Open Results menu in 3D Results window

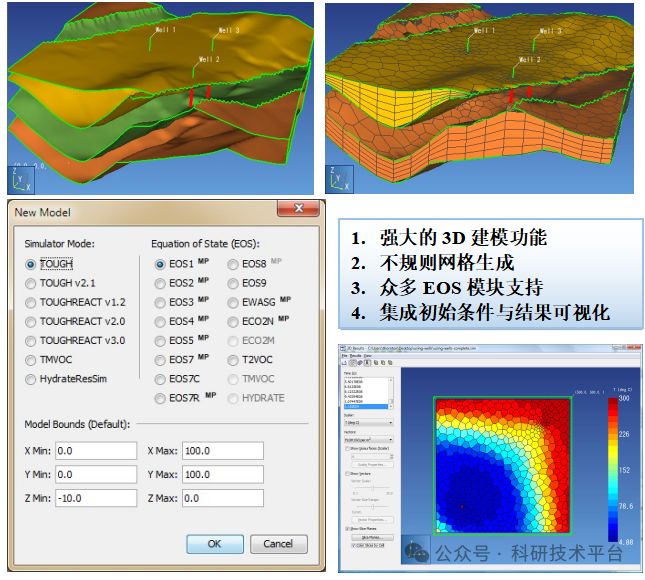coord(356,356)
